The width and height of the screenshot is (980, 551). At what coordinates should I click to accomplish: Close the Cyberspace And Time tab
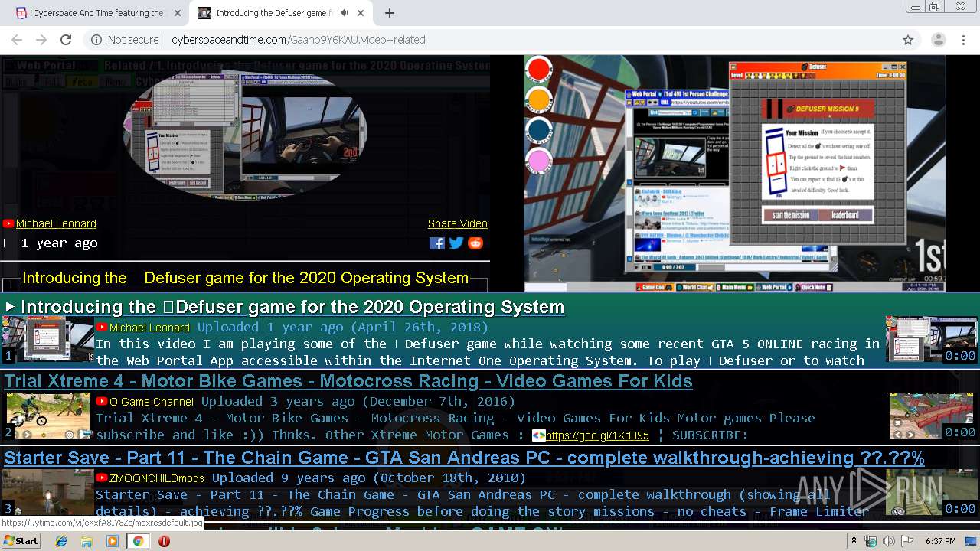[178, 13]
